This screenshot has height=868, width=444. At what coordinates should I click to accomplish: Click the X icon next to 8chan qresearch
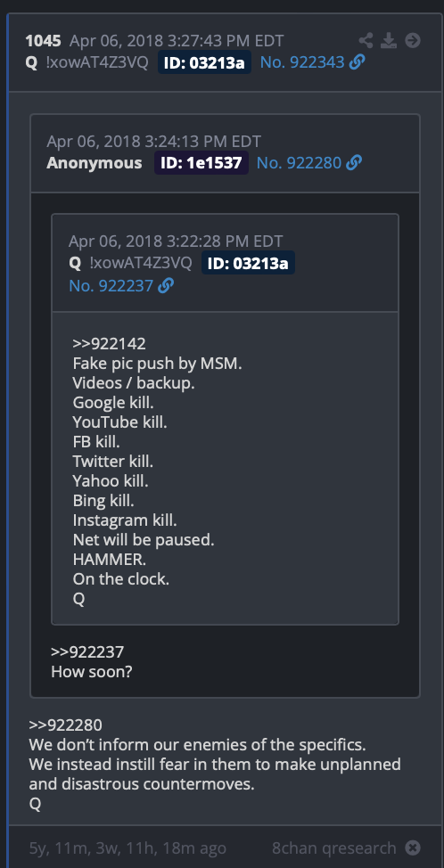click(413, 848)
